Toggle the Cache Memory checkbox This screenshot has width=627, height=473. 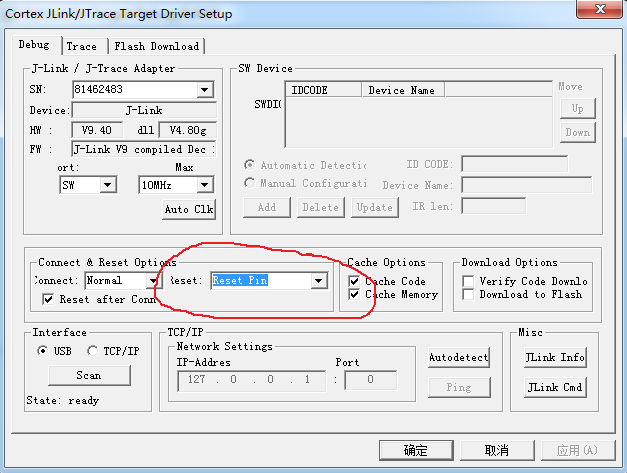click(354, 295)
